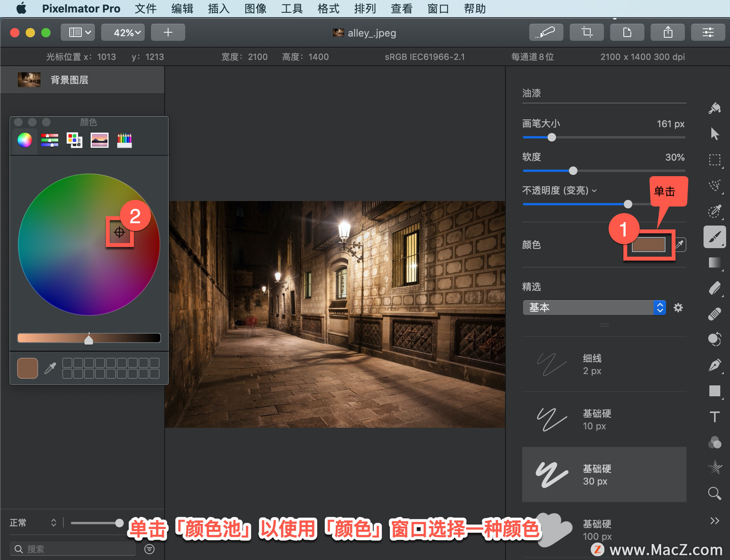Open the Pixelmator Pro app menu
730x560 pixels.
point(81,9)
